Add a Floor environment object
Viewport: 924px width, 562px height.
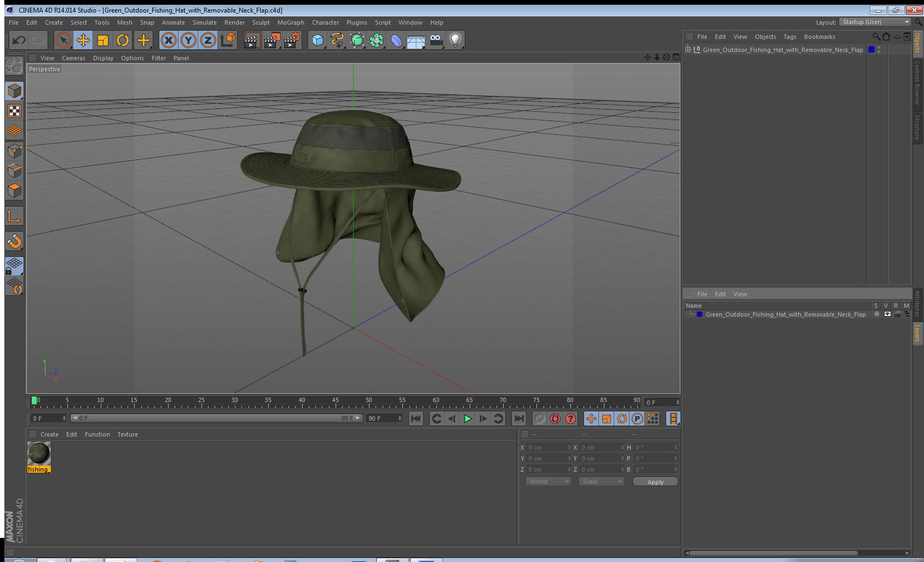pyautogui.click(x=416, y=40)
